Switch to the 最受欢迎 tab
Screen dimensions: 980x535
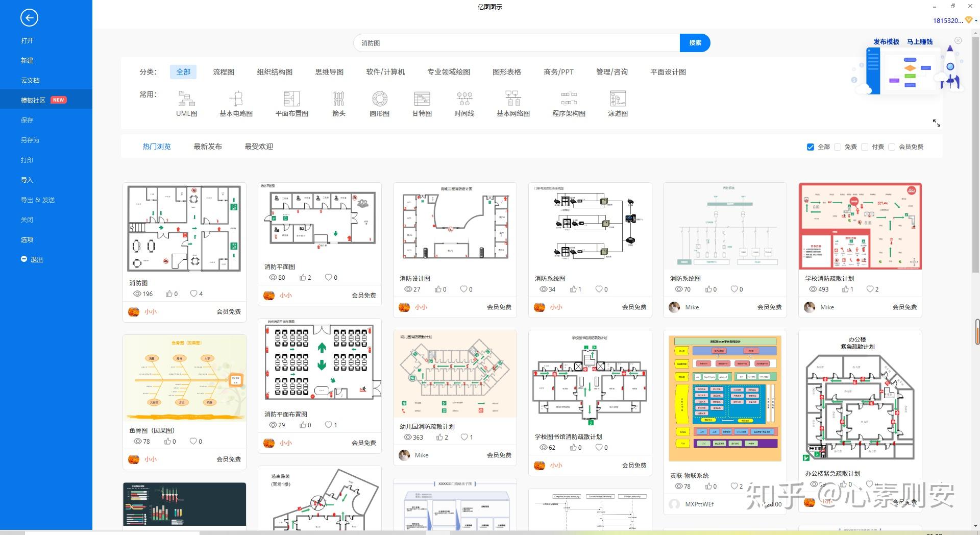tap(259, 147)
